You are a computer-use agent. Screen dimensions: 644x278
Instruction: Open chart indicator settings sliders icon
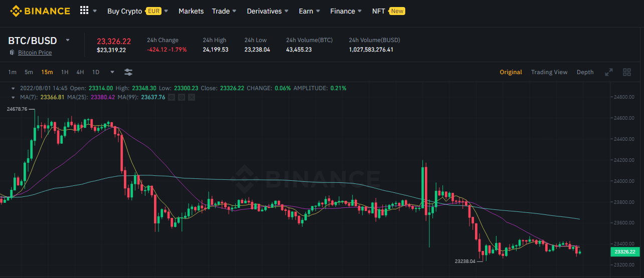128,72
